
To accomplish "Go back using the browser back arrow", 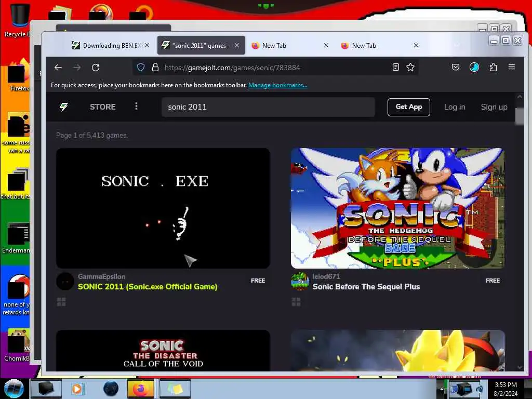I will coord(58,68).
